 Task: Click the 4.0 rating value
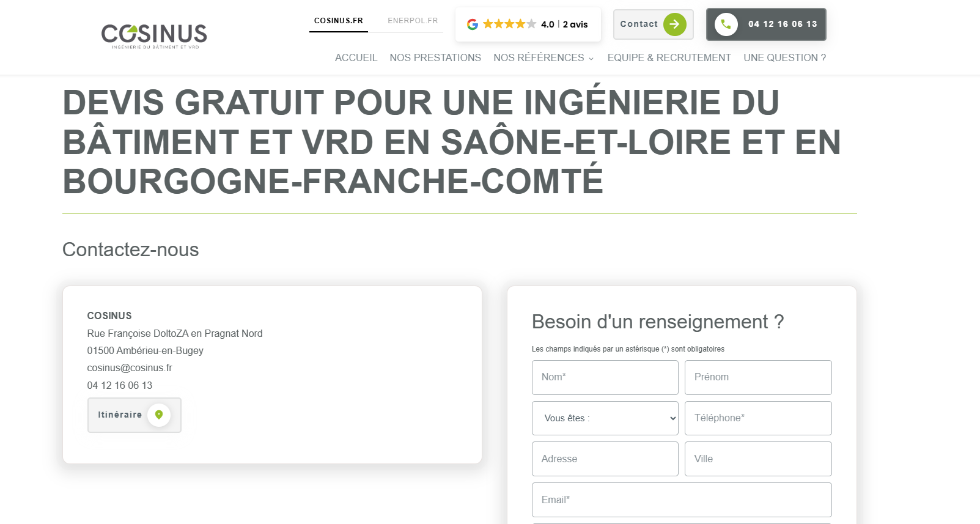tap(548, 24)
